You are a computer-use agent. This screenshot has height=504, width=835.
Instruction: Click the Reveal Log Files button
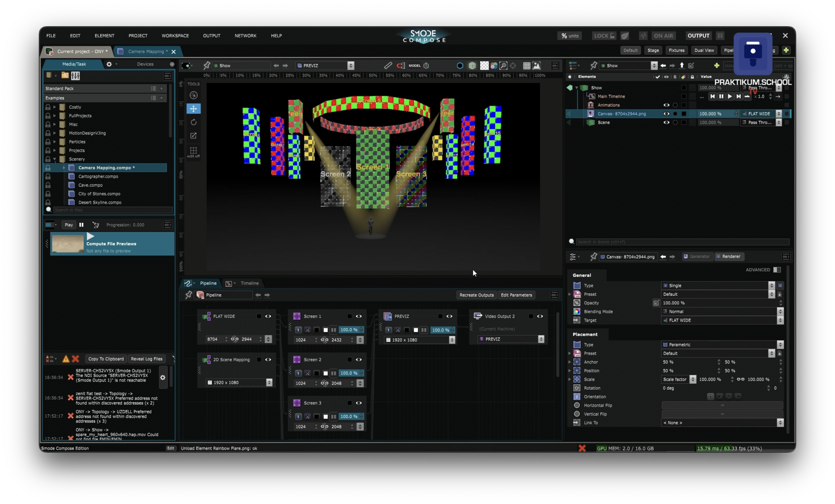pos(147,359)
